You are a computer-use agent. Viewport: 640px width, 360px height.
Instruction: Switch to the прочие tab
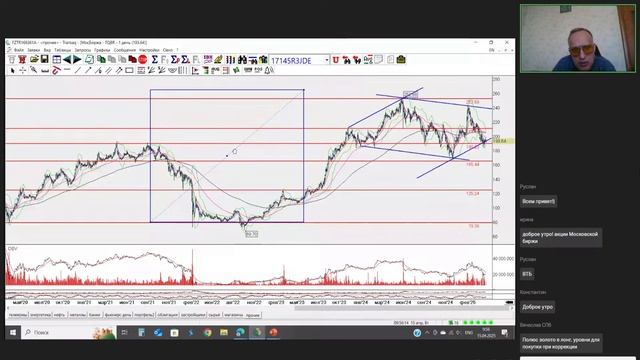pyautogui.click(x=253, y=315)
